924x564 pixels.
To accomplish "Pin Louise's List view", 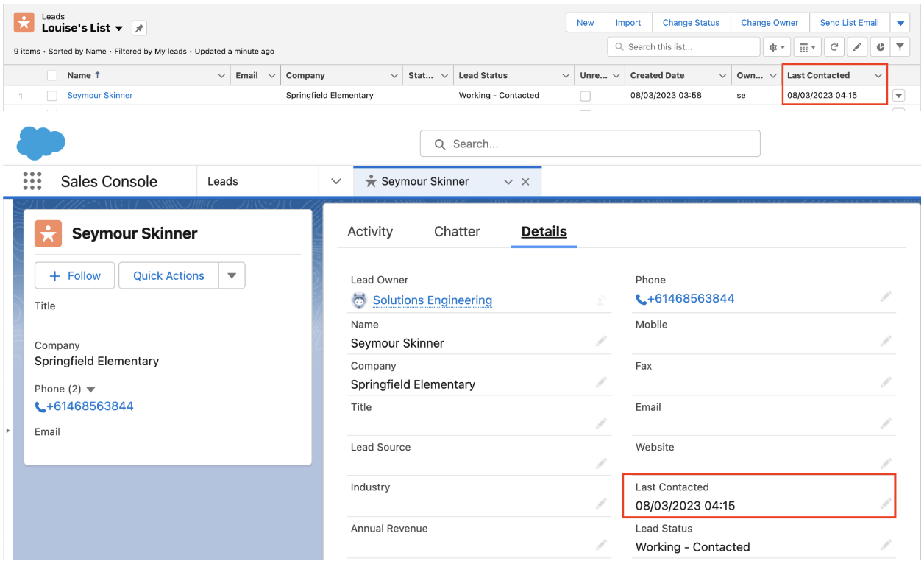I will tap(139, 28).
